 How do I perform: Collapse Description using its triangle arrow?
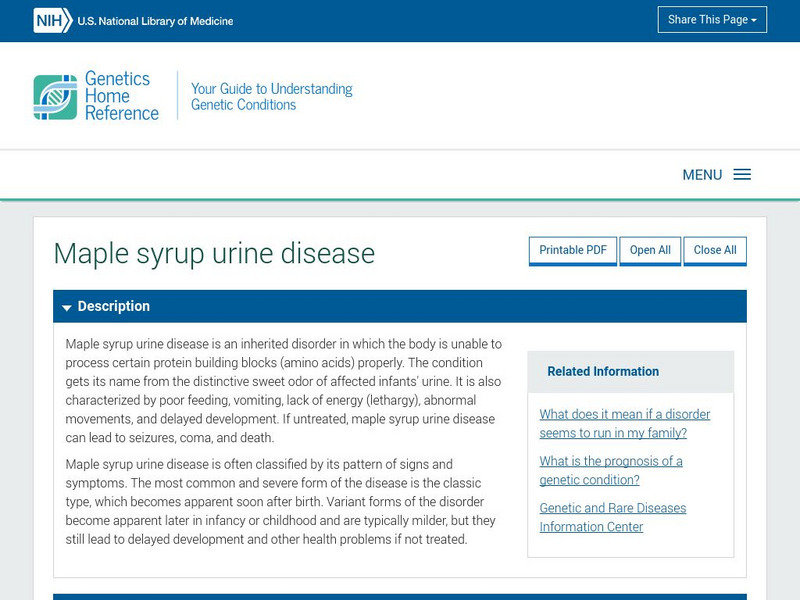(66, 307)
